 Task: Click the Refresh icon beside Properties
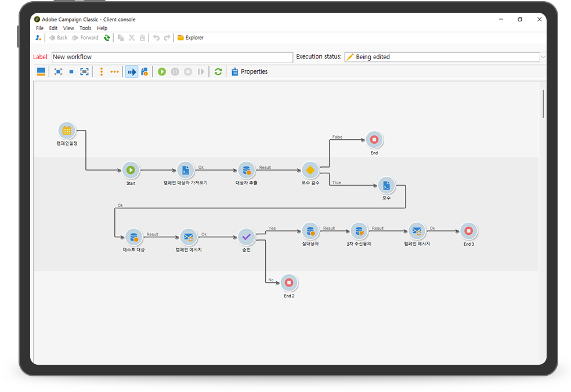(218, 72)
